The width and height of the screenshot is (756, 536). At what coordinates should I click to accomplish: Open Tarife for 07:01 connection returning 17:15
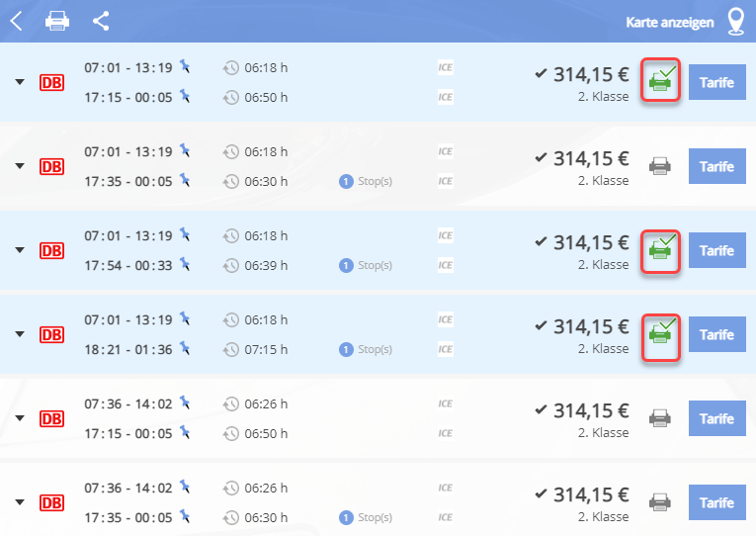[x=716, y=82]
